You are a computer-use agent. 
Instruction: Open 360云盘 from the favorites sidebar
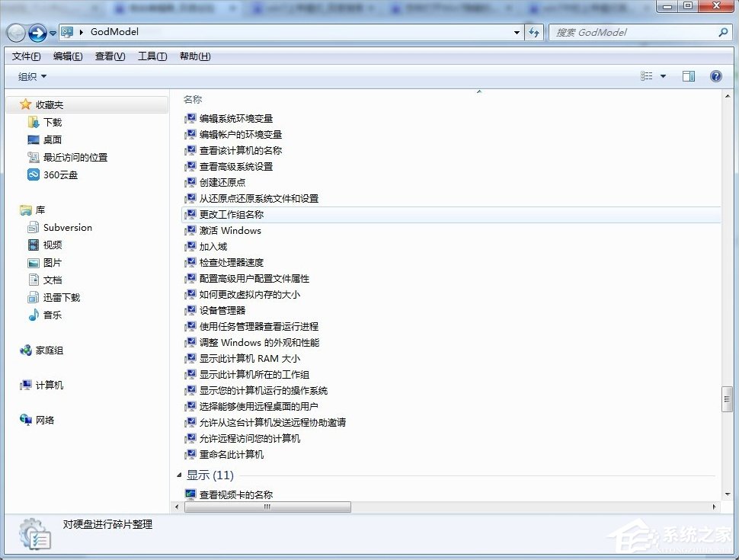pos(61,174)
